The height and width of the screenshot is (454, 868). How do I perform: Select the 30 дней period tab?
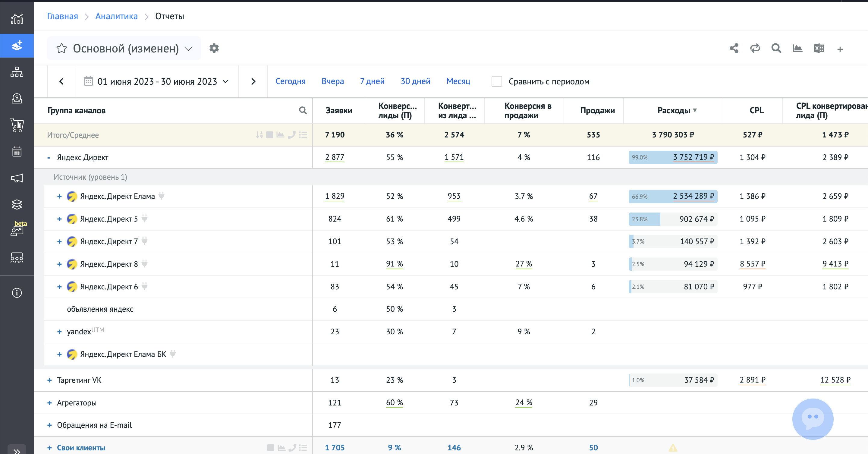point(415,81)
